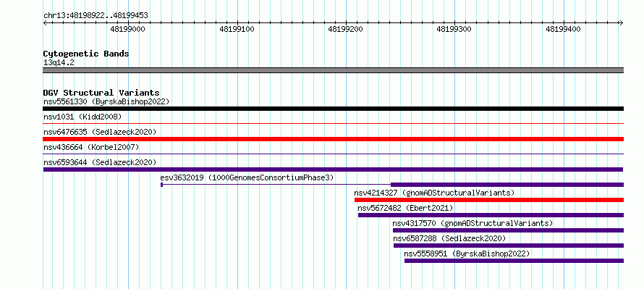Click the nsv5561330 (ByrskaBishop2022) label
644x289 pixels.
106,101
